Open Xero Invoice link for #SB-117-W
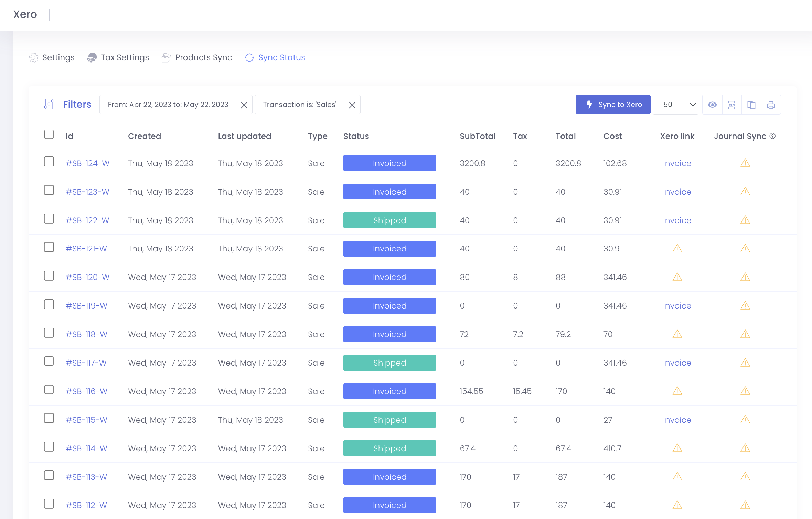The image size is (812, 519). coord(677,363)
